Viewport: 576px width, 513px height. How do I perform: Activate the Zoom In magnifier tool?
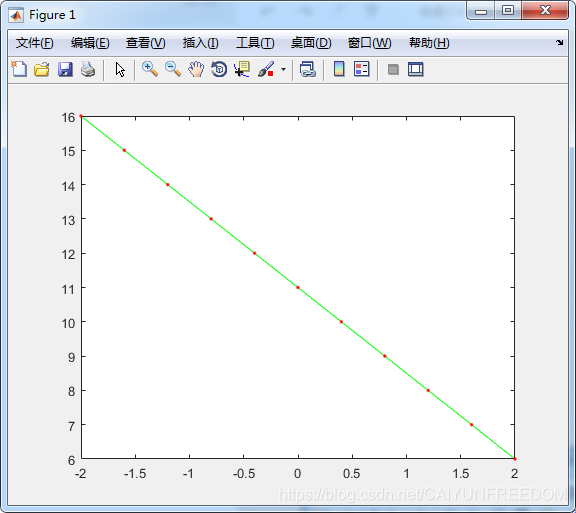coord(150,69)
